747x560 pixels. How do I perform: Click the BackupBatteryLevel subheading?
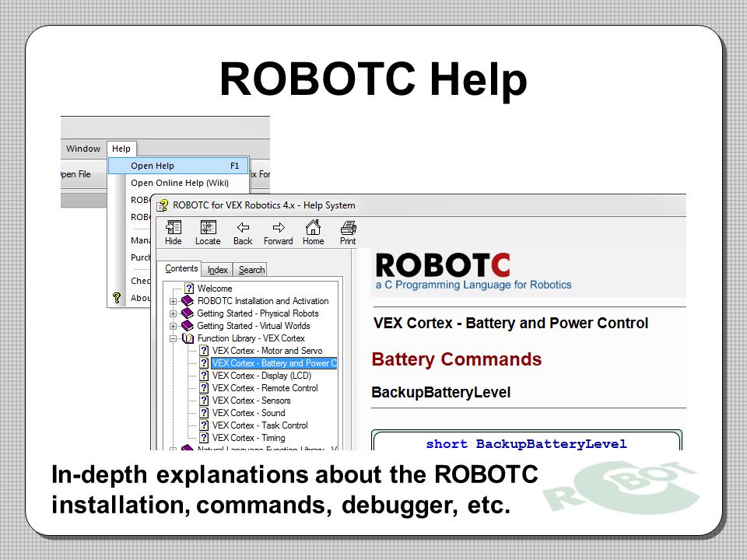click(x=440, y=392)
